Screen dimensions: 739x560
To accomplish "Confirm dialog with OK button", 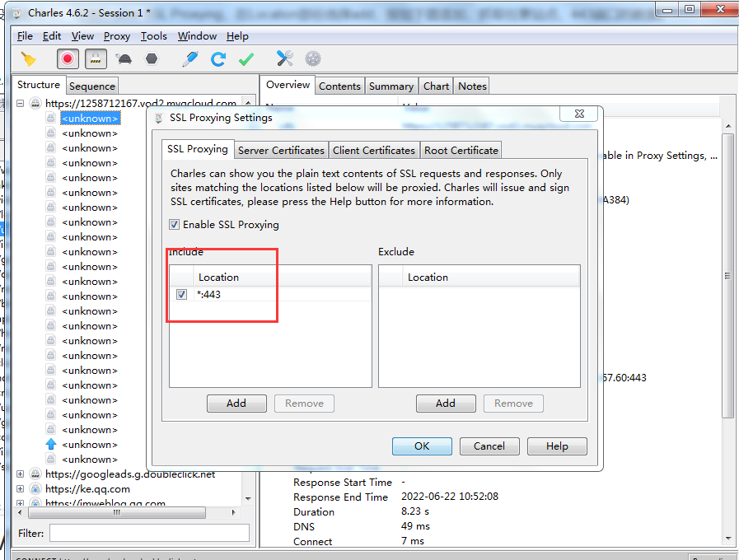I will [x=422, y=446].
